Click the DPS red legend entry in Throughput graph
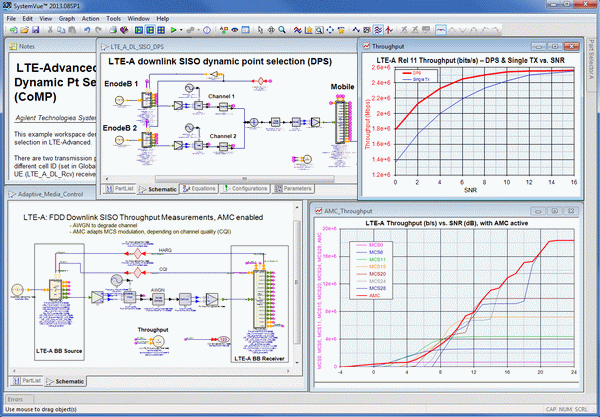600x417 pixels. point(414,73)
